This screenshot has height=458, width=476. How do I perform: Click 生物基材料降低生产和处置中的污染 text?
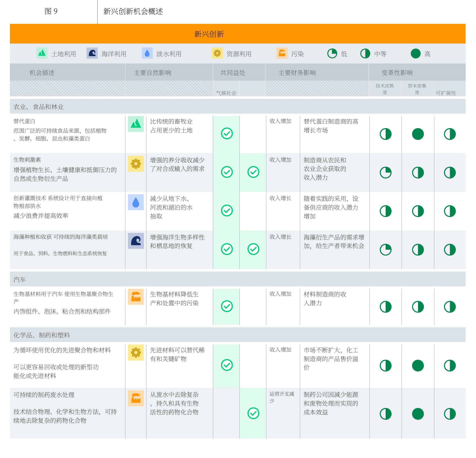pos(174,299)
